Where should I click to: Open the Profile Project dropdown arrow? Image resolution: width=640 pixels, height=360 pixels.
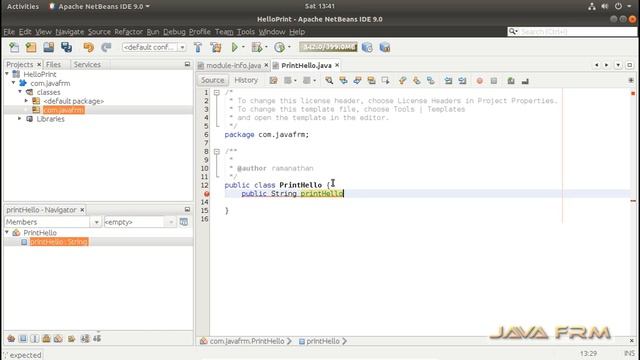289,47
